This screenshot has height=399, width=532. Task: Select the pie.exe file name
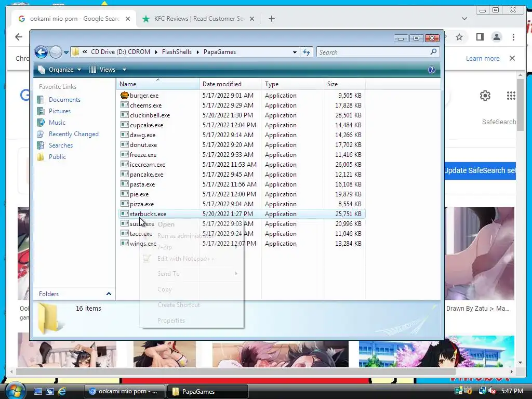139,194
